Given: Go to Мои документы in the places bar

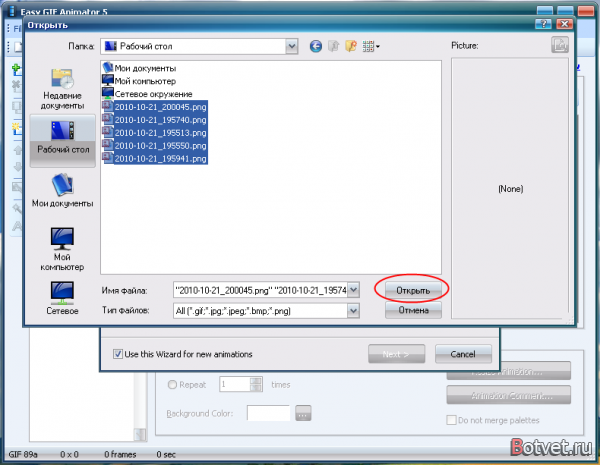Looking at the screenshot, I should [x=62, y=189].
